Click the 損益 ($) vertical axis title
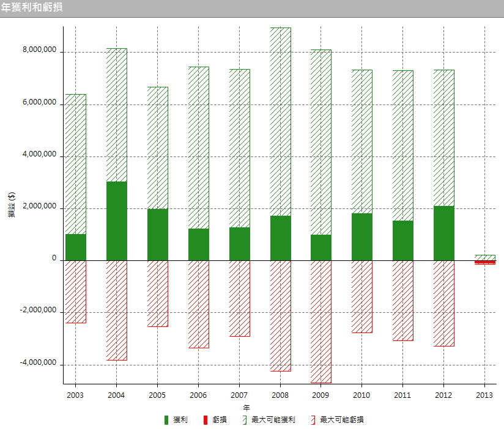This screenshot has height=429, width=504. [x=12, y=205]
